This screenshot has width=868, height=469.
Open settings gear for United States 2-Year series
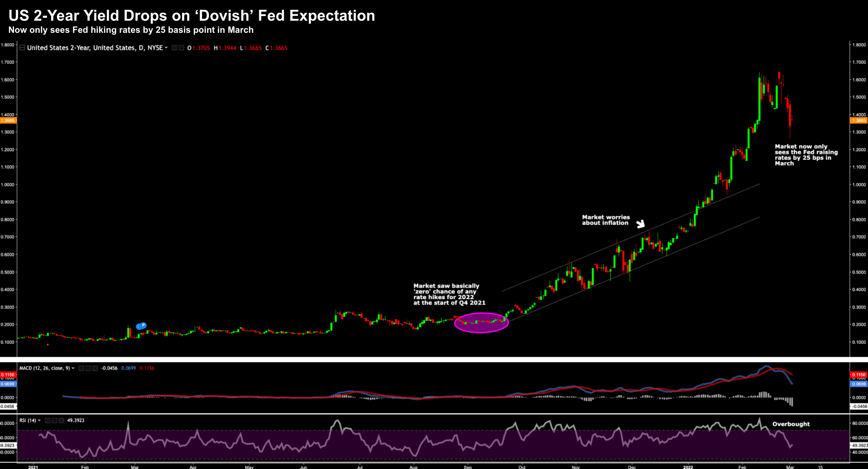point(181,48)
